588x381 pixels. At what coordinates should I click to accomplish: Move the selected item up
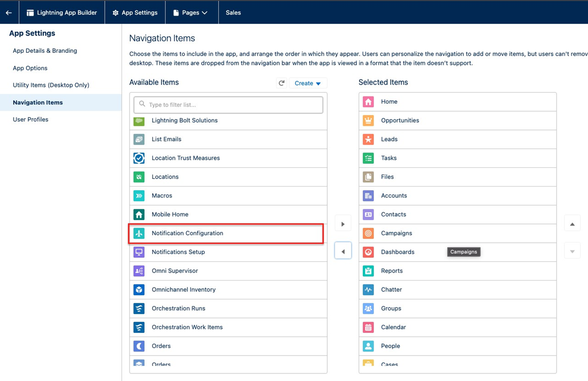572,224
